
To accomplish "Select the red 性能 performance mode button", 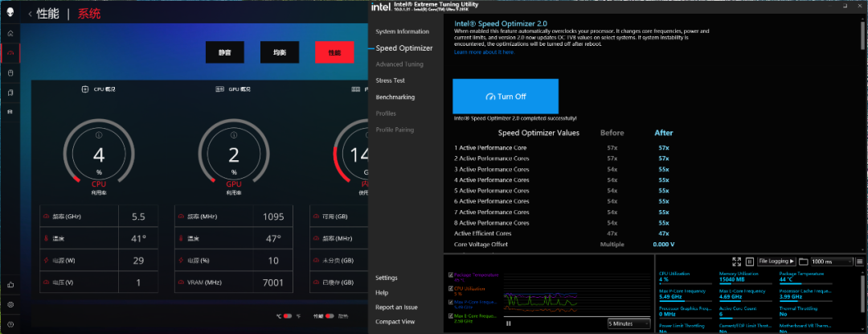I will pos(334,52).
